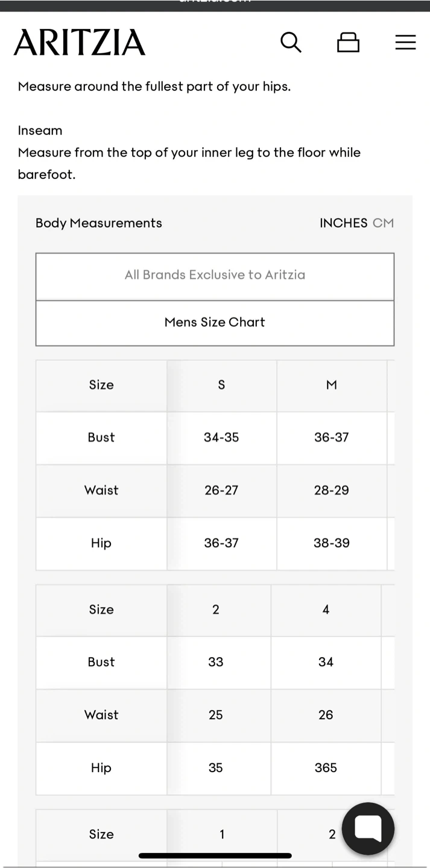Click the Hip 365 cell
430x868 pixels.
coord(326,767)
